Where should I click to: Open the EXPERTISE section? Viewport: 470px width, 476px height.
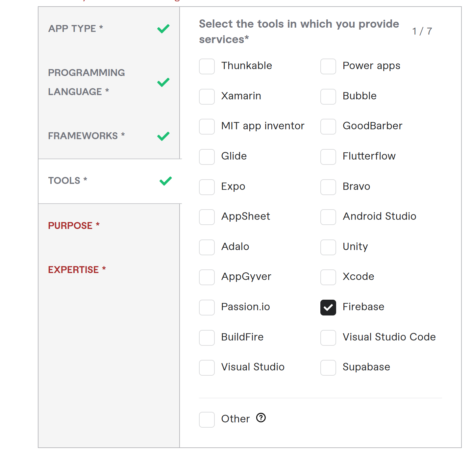109,270
